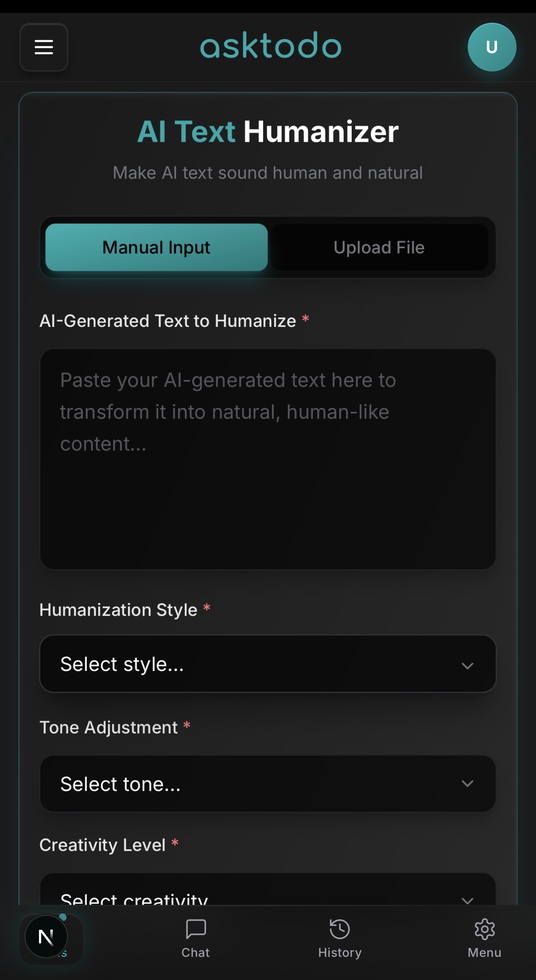Switch to the Upload File tab
This screenshot has height=980, width=536.
pos(379,247)
